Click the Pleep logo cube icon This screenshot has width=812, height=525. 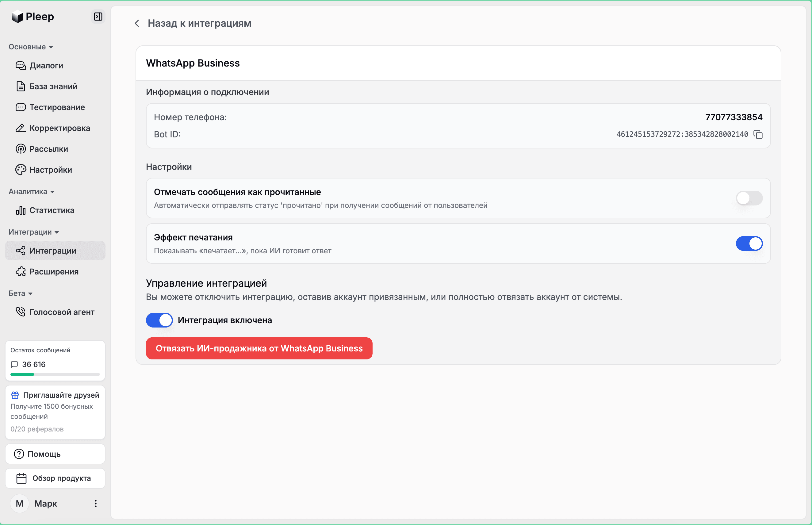coord(17,17)
